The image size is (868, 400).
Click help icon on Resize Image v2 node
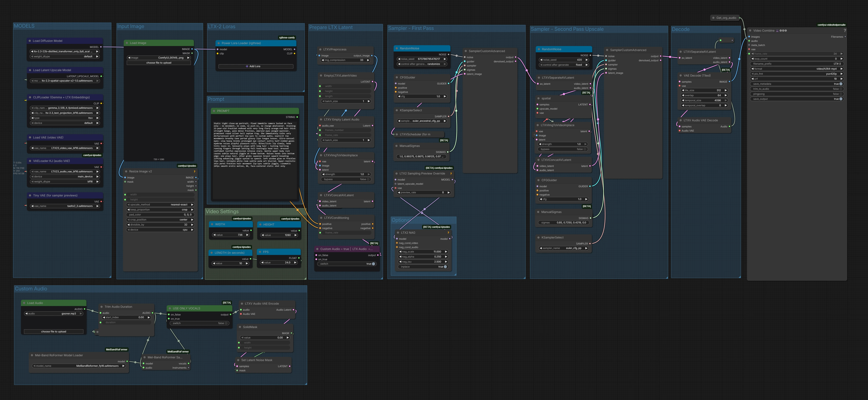point(194,171)
